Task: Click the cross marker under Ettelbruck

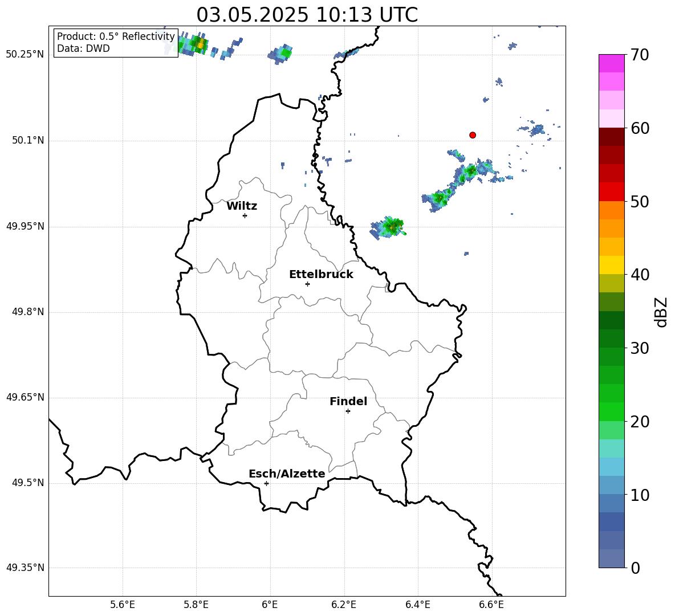Action: (307, 284)
